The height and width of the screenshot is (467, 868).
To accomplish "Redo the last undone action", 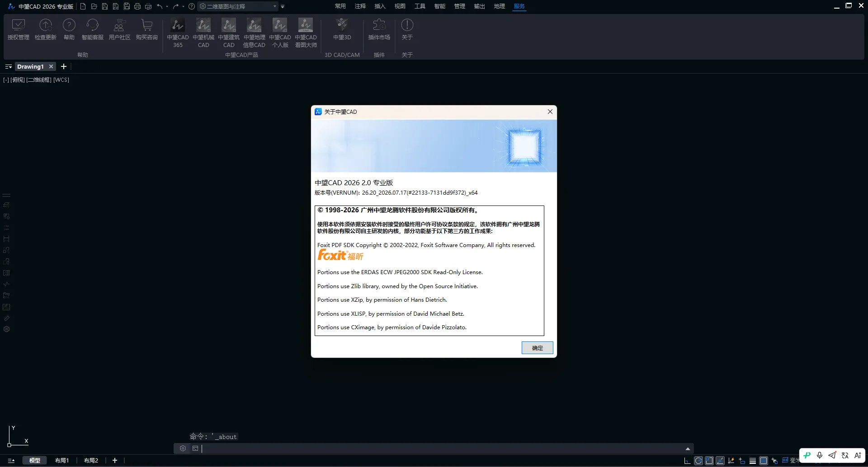I will point(176,6).
